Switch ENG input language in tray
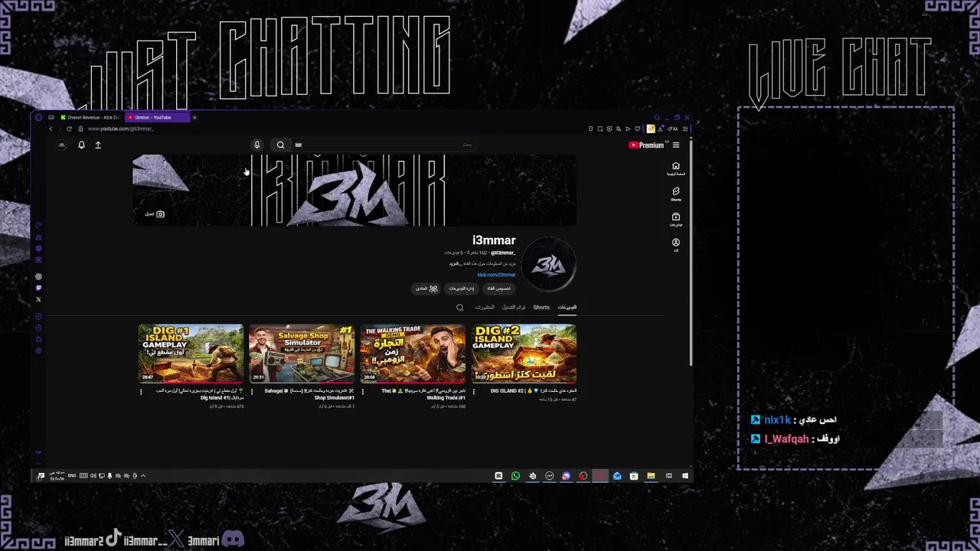Viewport: 980px width, 551px height. pos(72,476)
